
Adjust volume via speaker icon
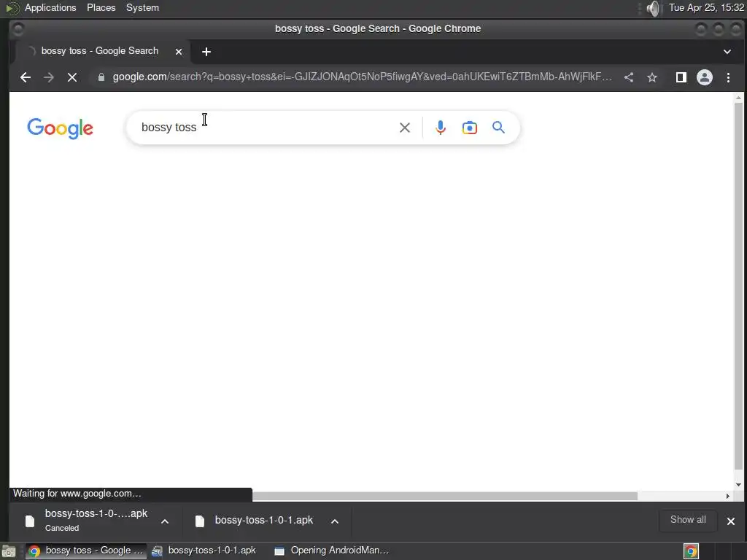[x=654, y=8]
